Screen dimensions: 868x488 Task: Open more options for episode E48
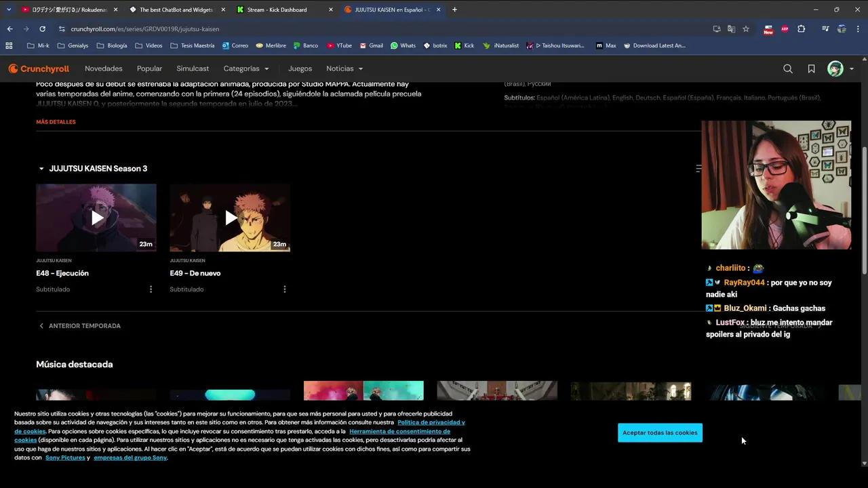pos(151,289)
